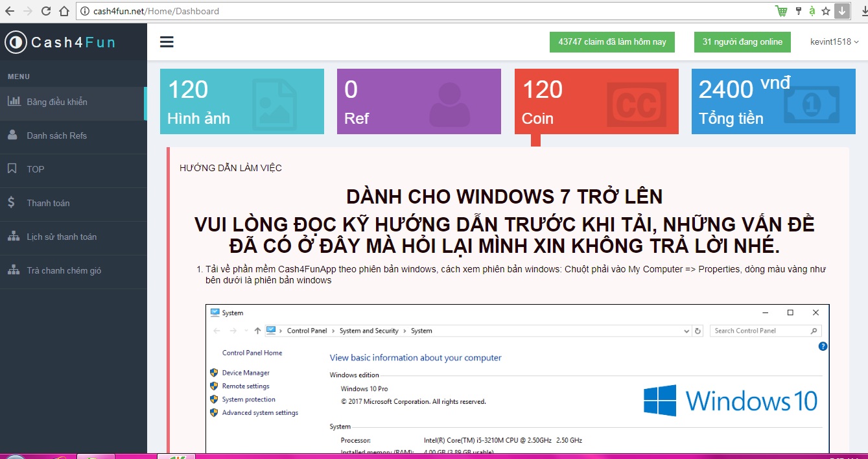The width and height of the screenshot is (868, 459).
Task: Open Lịch sử thanh toán menu item
Action: point(73,237)
